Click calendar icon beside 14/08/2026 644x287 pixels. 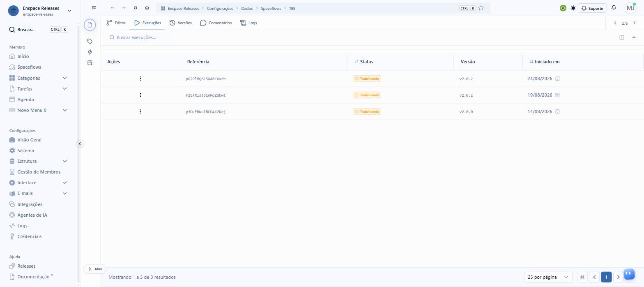click(x=557, y=111)
